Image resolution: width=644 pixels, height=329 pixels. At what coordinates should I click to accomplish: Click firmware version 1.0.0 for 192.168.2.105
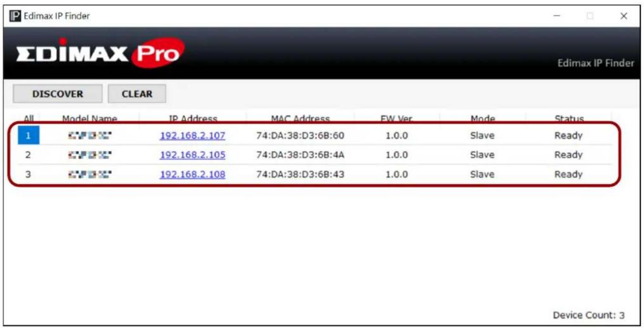pyautogui.click(x=397, y=155)
